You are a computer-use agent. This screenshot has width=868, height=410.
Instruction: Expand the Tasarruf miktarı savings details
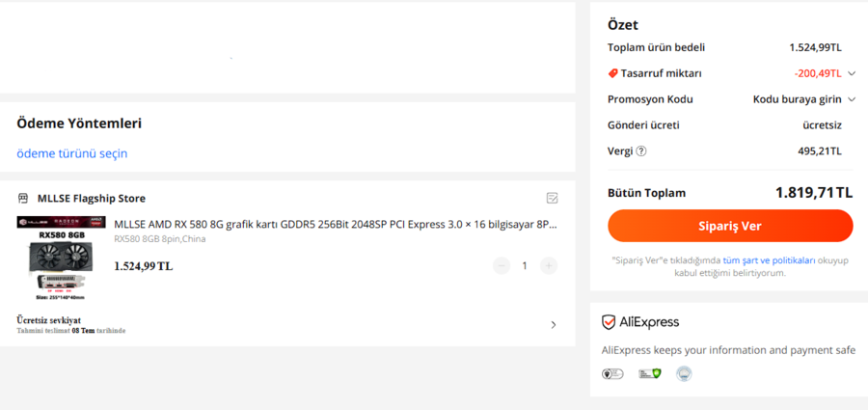tap(852, 73)
